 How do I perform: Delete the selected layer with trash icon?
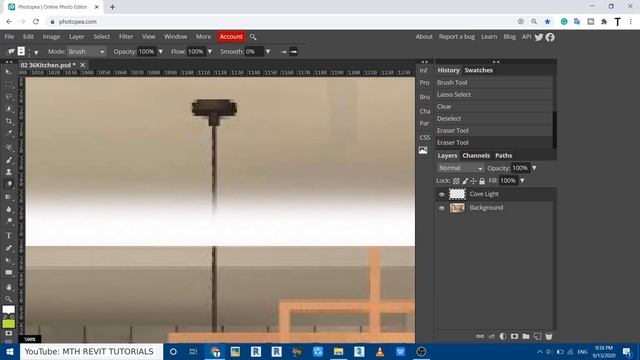tap(549, 336)
